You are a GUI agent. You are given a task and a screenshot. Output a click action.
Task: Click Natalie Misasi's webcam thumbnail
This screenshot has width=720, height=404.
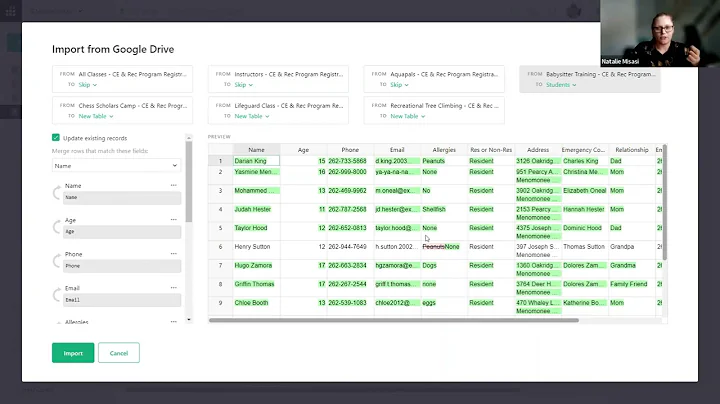(x=660, y=33)
